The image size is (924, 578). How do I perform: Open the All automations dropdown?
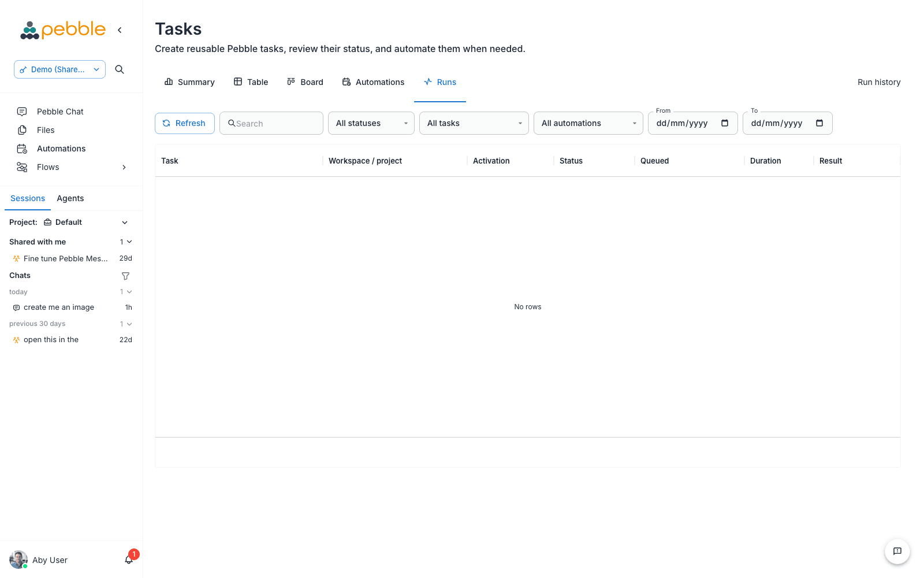point(588,123)
